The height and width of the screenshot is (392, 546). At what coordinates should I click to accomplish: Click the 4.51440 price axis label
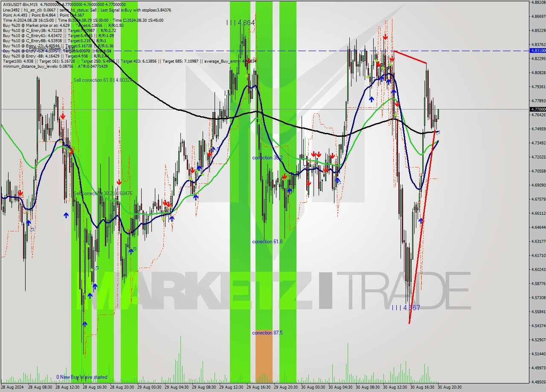point(538,354)
